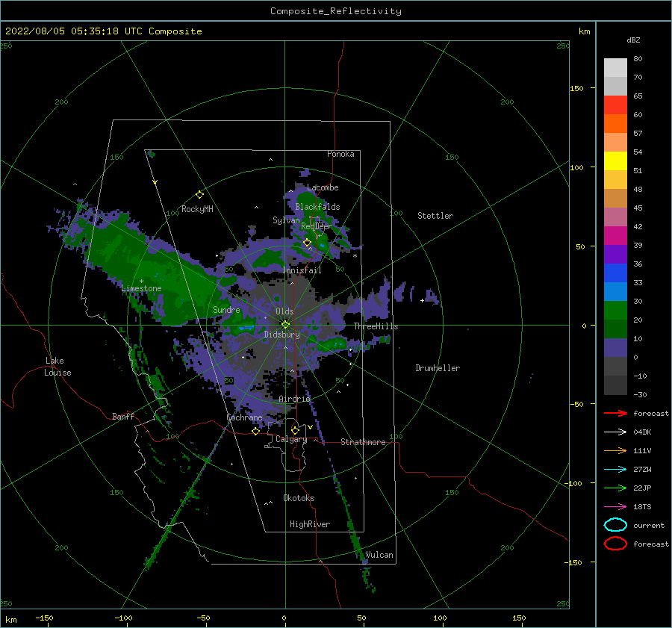Select the magenta 18TS arrow icon
672x628 pixels.
coord(615,506)
